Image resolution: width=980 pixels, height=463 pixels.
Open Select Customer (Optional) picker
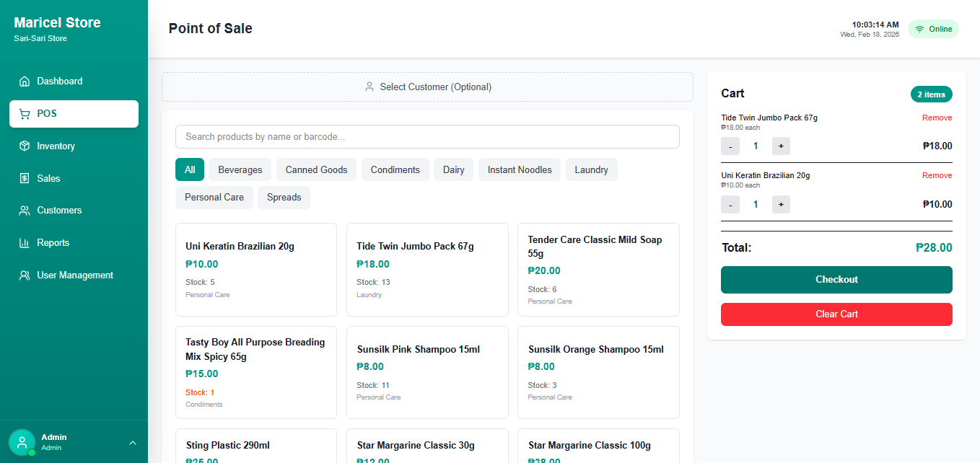click(x=427, y=87)
